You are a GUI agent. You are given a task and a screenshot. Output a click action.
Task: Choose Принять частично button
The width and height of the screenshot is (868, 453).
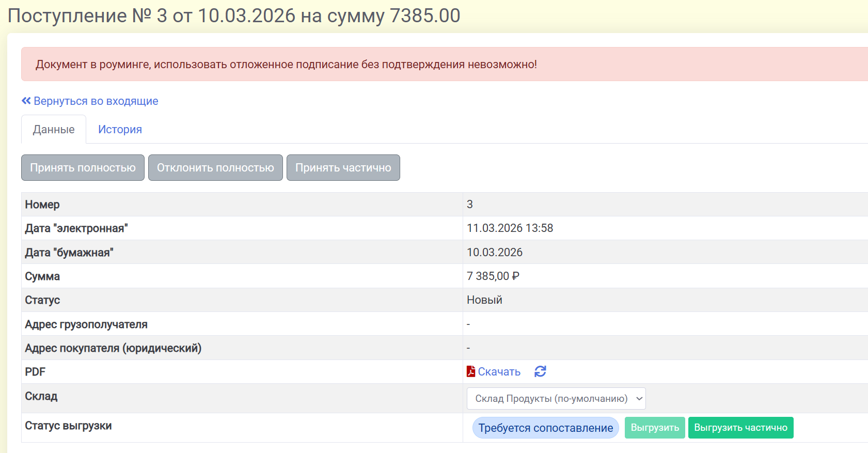click(x=343, y=168)
